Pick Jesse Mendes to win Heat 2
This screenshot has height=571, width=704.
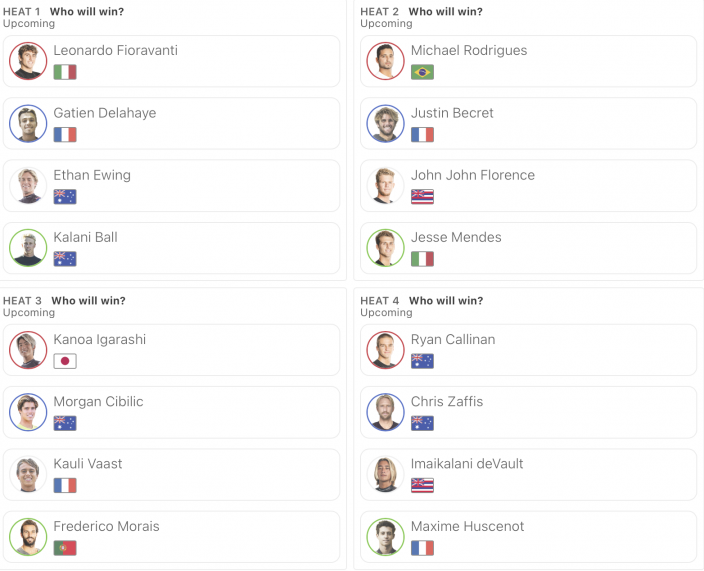click(528, 248)
